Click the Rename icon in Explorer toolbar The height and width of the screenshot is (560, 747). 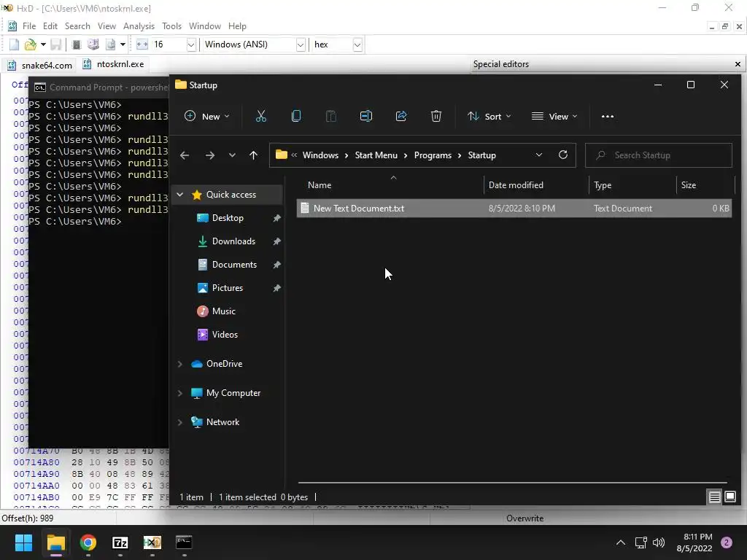pyautogui.click(x=366, y=116)
